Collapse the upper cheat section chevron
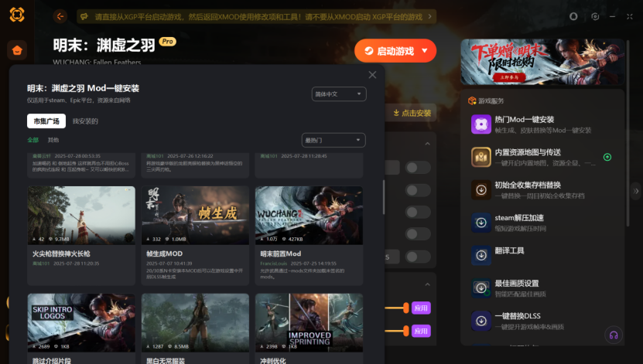This screenshot has height=364, width=643. point(427,143)
